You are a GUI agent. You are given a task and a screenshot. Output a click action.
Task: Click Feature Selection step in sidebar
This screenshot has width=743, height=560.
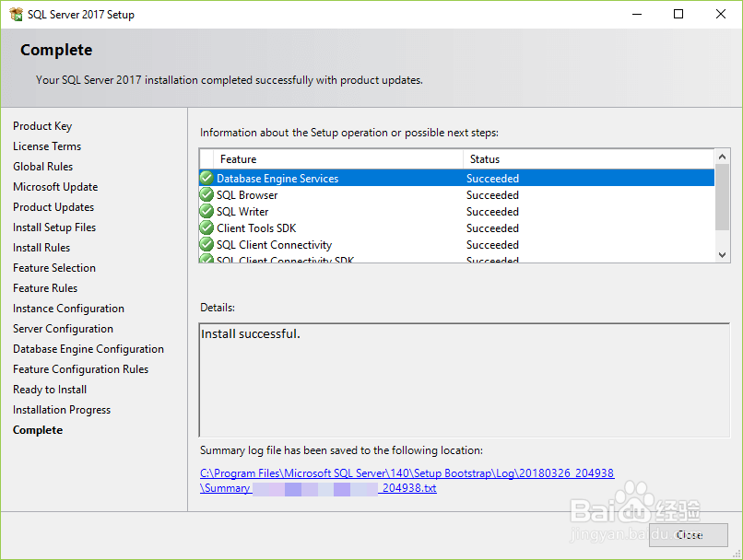(x=54, y=268)
